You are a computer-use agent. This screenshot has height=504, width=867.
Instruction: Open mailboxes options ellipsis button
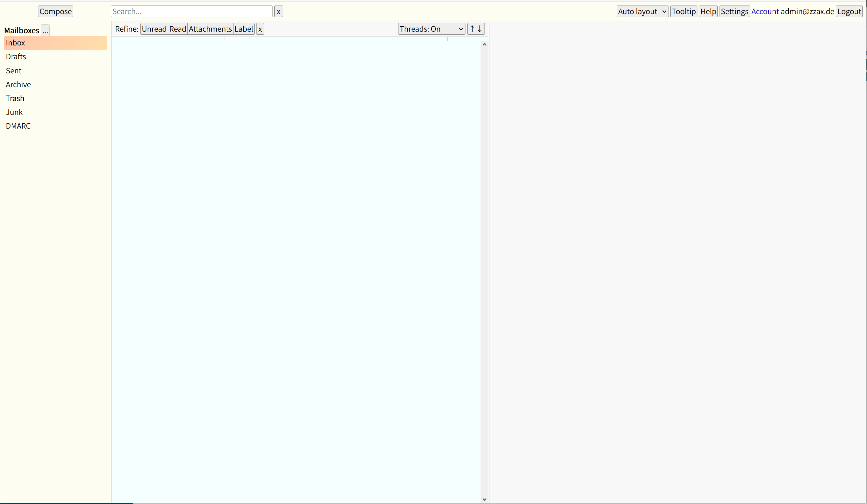[x=45, y=31]
